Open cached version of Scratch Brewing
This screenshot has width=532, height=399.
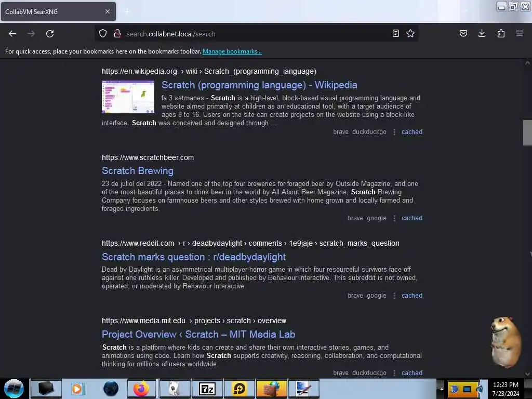coord(412,218)
